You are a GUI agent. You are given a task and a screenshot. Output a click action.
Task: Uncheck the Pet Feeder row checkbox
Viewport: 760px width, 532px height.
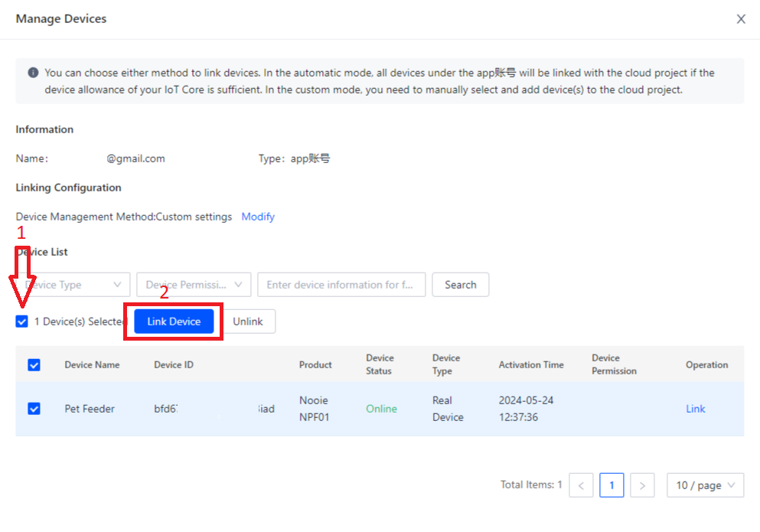pyautogui.click(x=34, y=409)
